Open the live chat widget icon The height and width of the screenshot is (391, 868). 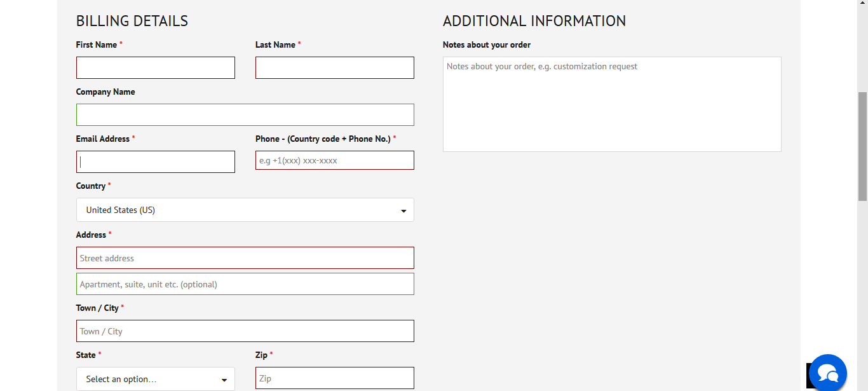(827, 373)
